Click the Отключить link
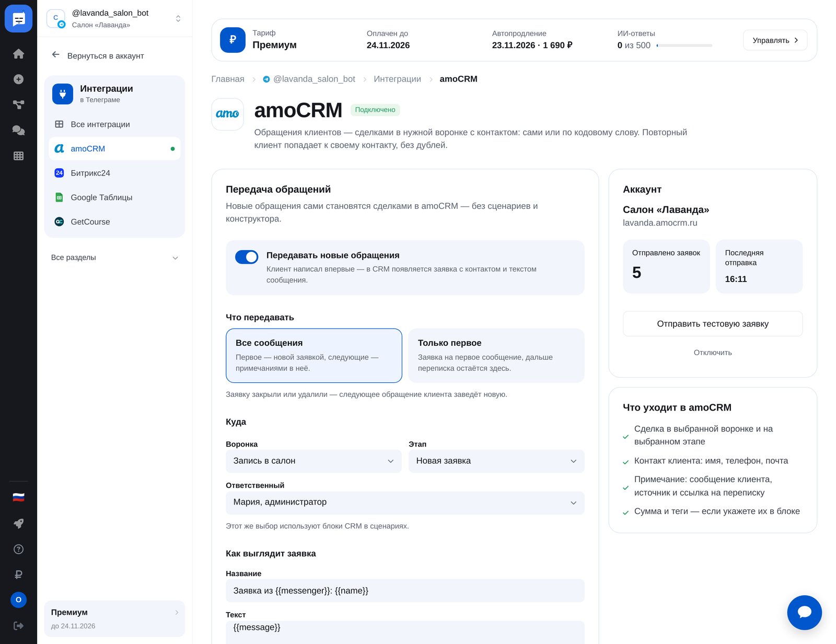 713,353
